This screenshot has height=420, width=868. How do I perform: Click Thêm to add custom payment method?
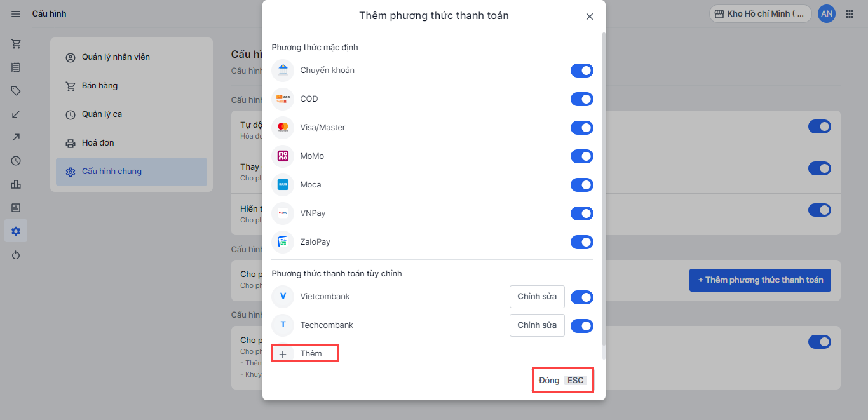click(305, 354)
